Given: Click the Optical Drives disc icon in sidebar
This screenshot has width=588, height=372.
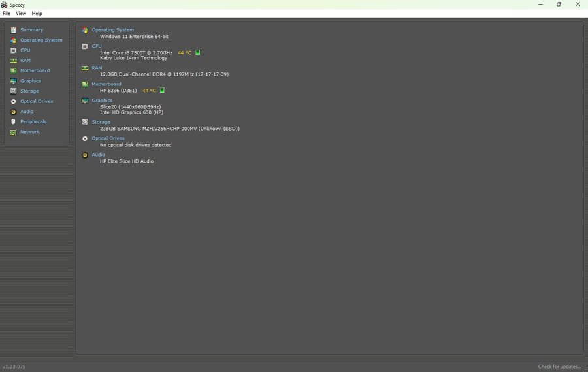Looking at the screenshot, I should (14, 101).
